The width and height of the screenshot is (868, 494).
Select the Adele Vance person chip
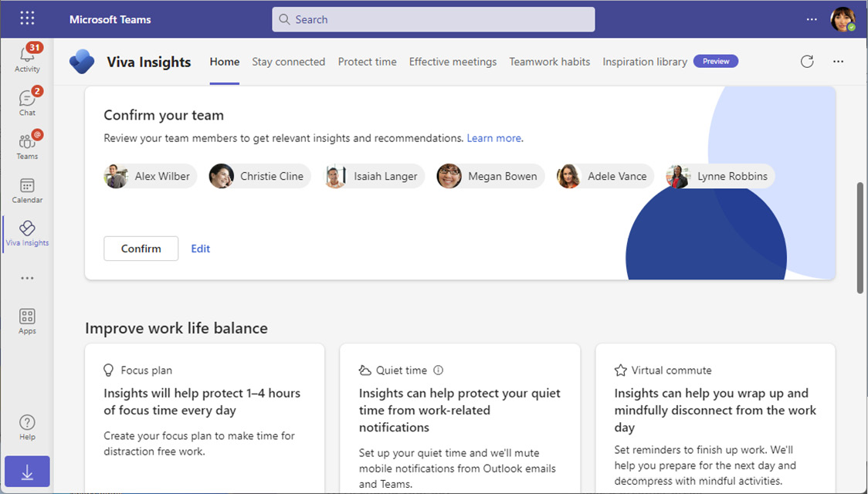[605, 177]
